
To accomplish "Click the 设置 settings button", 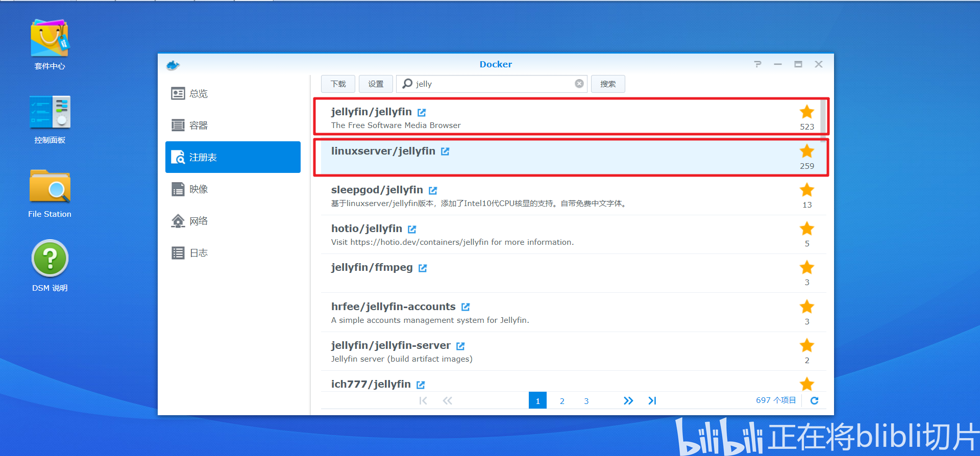I will (x=376, y=84).
